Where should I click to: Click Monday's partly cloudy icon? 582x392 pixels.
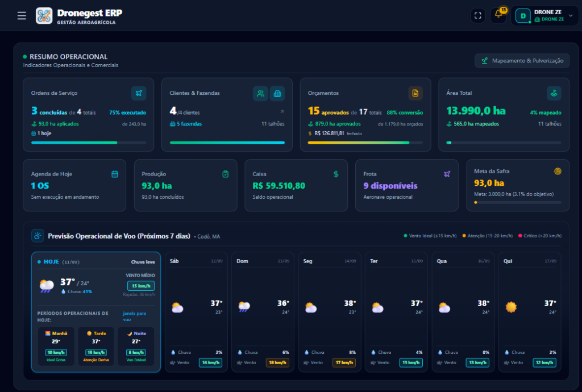311,307
